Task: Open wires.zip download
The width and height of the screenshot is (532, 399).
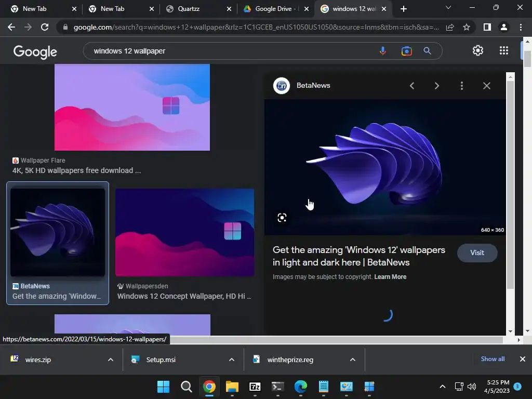Action: coord(38,360)
